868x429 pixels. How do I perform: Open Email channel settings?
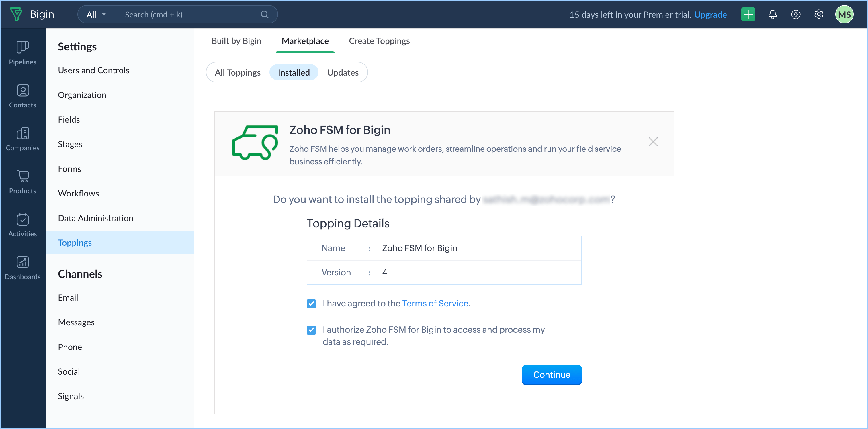pyautogui.click(x=68, y=297)
